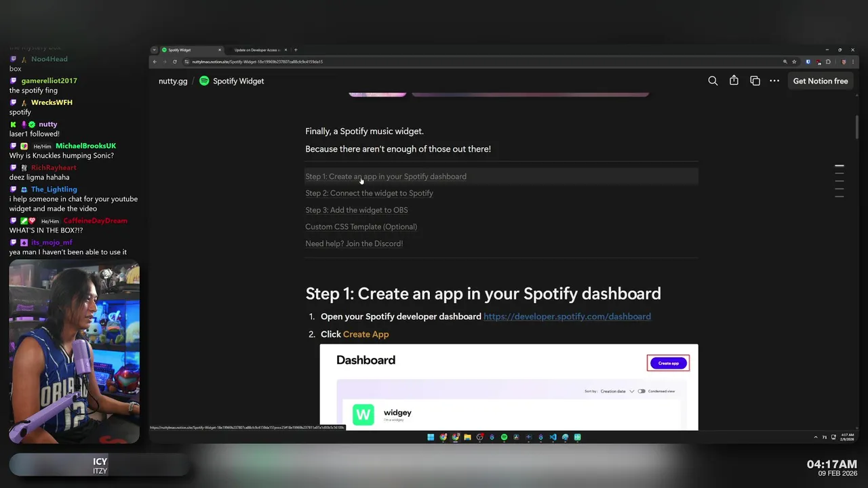This screenshot has width=868, height=488.
Task: Click the orange Create App text
Action: coord(366,334)
